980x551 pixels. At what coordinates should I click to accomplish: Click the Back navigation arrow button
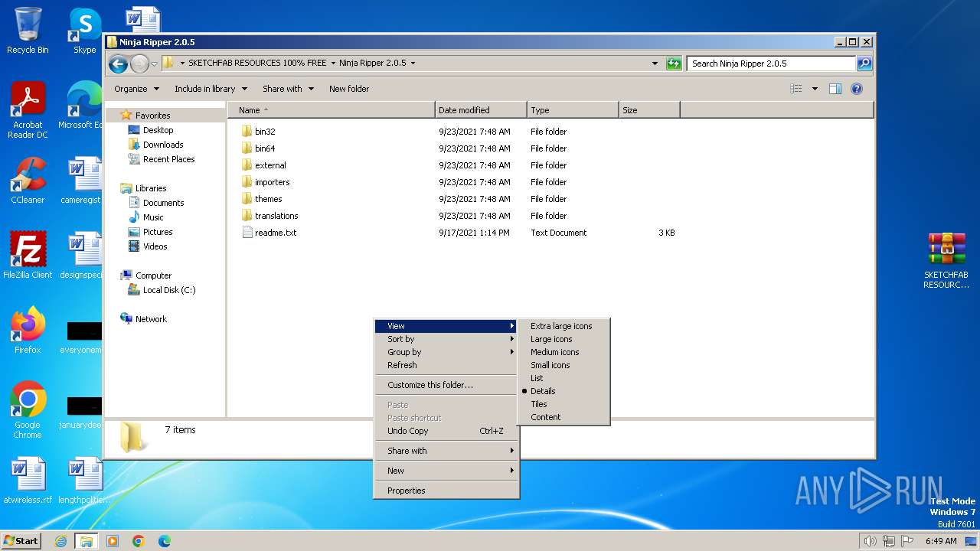point(118,64)
